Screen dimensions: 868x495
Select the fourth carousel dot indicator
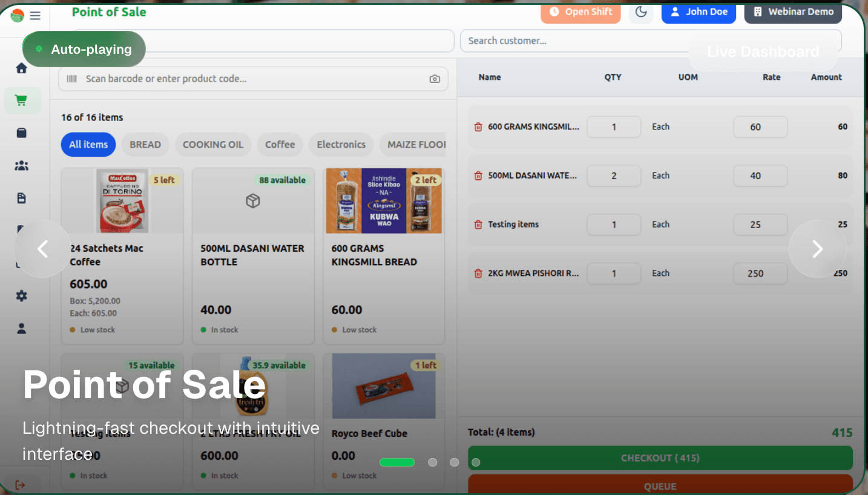coord(476,462)
